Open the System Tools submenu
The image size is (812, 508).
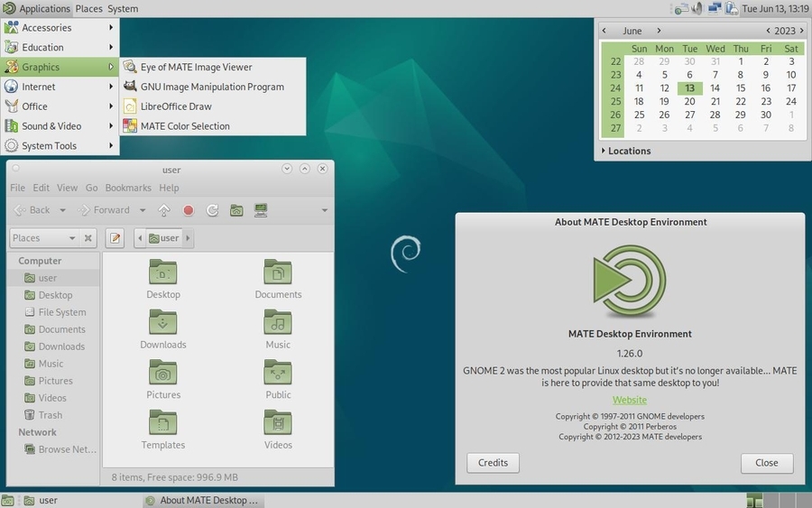(60, 145)
